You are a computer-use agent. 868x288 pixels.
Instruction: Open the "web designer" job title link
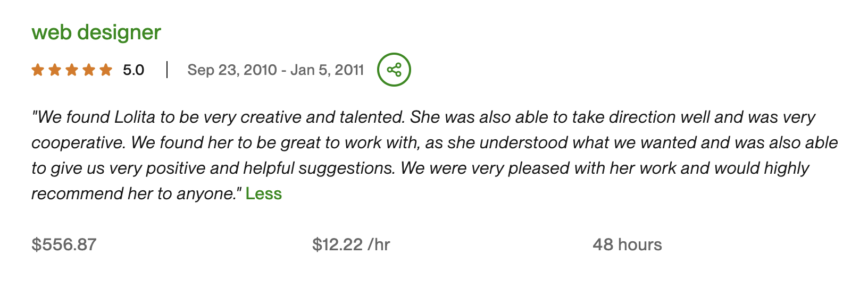96,32
